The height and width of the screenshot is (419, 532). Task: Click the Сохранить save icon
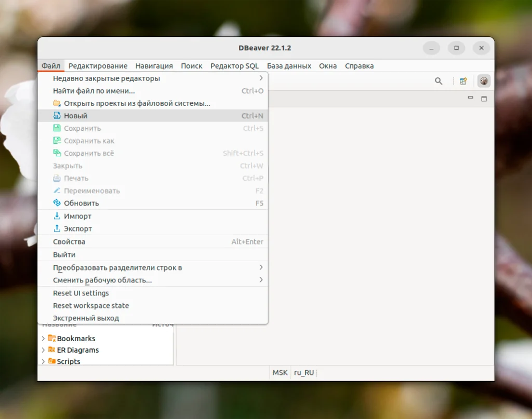pyautogui.click(x=57, y=128)
